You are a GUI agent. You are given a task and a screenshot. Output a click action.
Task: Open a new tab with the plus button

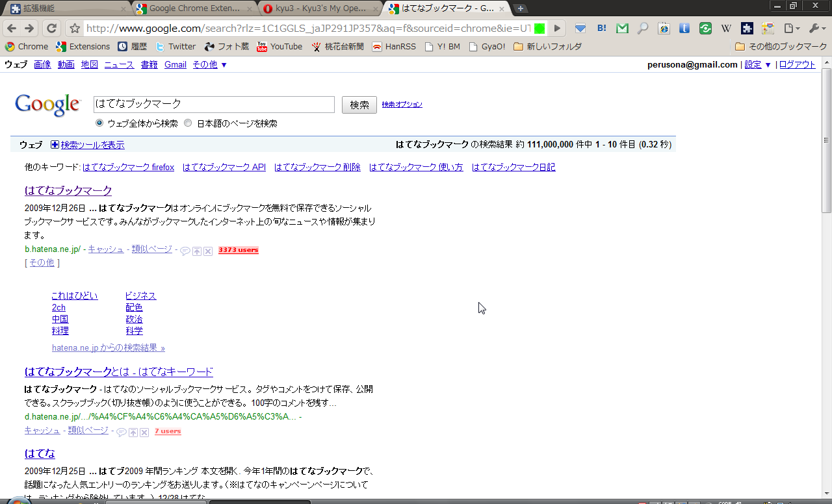[521, 8]
